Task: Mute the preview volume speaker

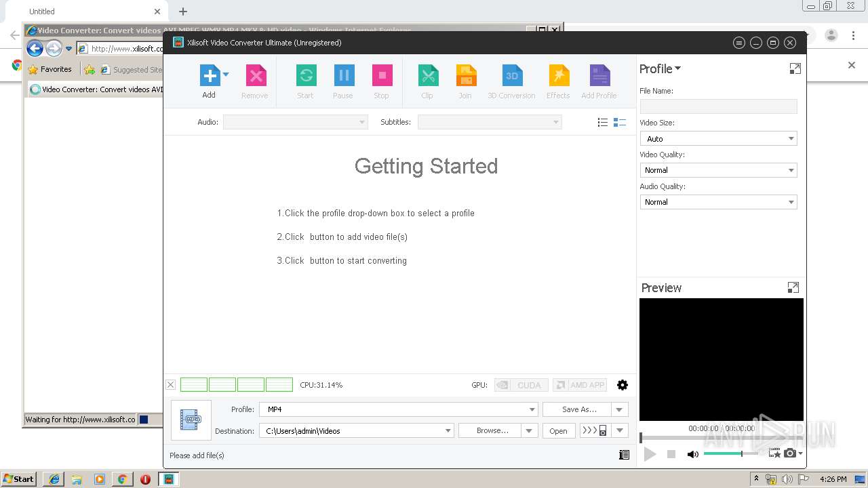Action: [692, 454]
